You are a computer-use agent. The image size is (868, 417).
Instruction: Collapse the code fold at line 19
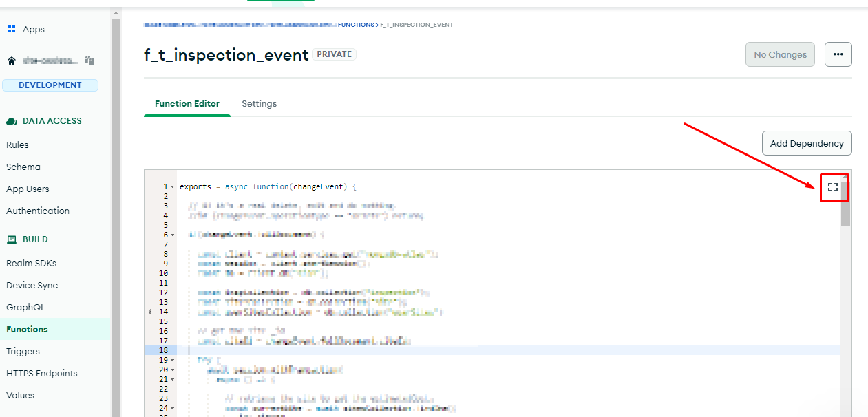tap(172, 360)
